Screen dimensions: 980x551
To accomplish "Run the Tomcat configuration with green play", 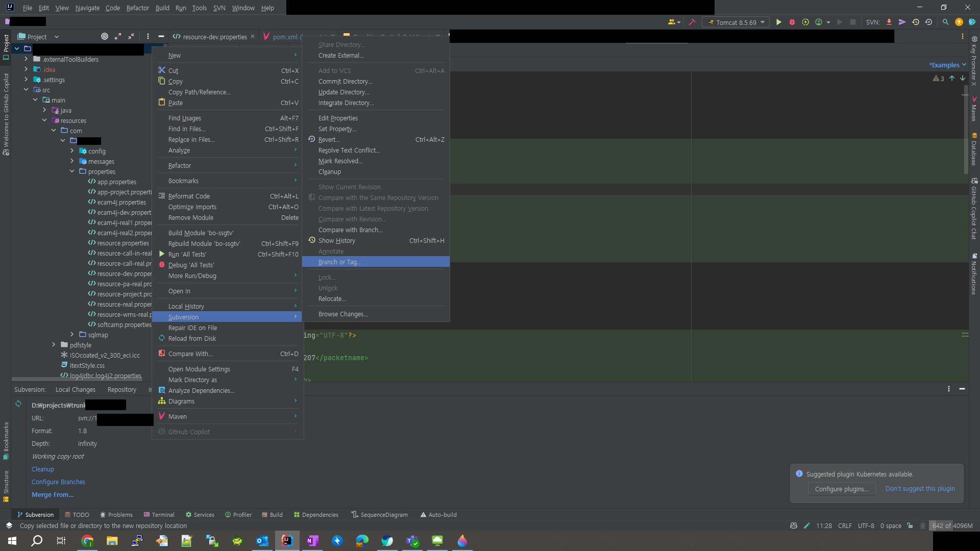I will [x=778, y=22].
